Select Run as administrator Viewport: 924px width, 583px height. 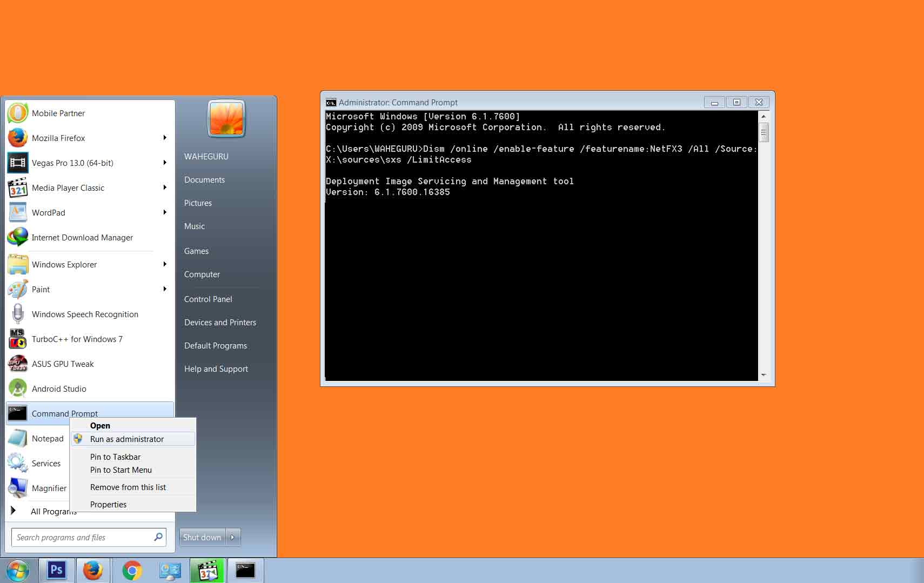(127, 439)
